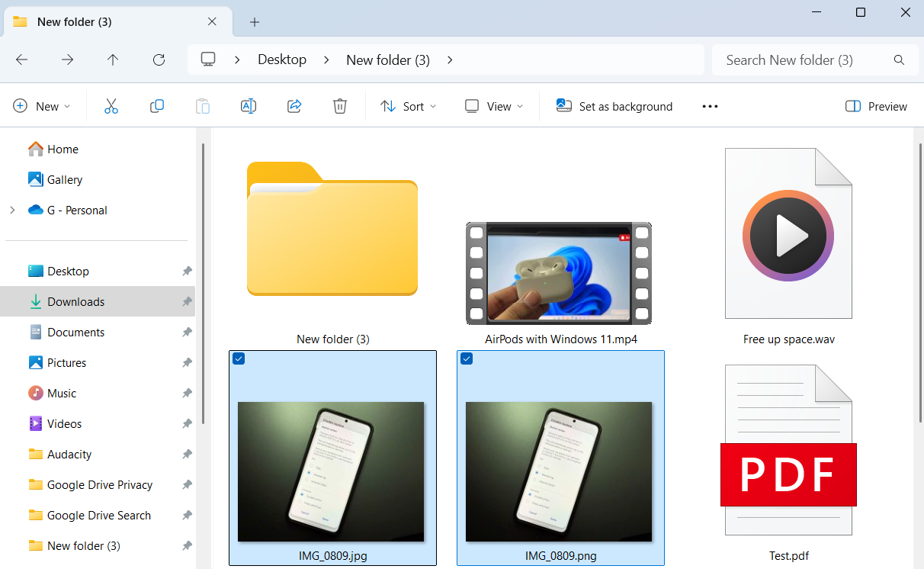
Task: Select the IMG_0809.png image thumbnail
Action: pos(559,471)
